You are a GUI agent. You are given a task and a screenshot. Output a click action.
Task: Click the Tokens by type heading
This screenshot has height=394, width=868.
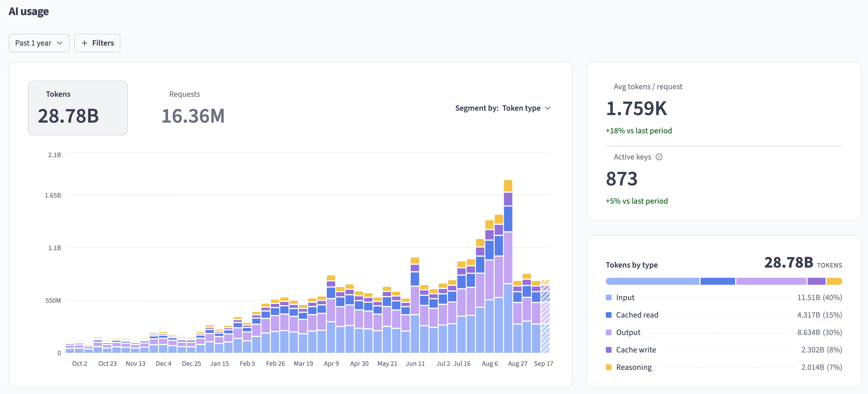pyautogui.click(x=631, y=265)
